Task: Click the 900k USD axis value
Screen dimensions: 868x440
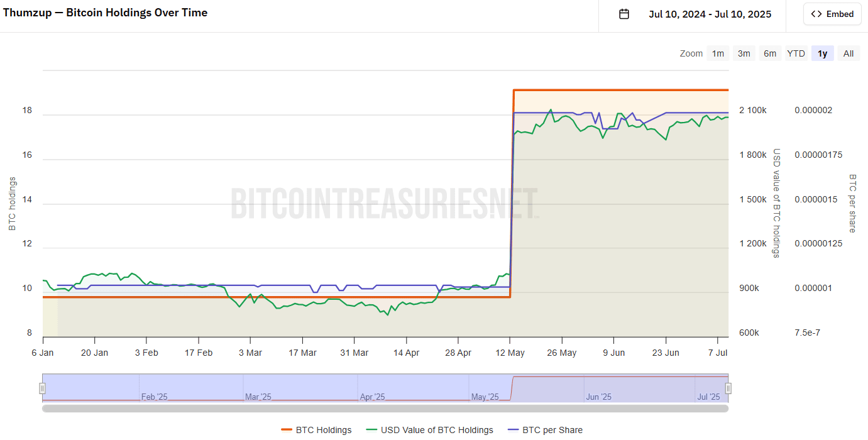Action: [749, 288]
